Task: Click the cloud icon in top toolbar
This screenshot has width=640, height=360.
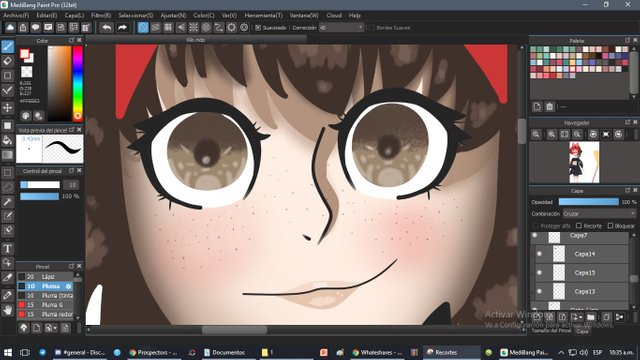Action: [x=10, y=28]
